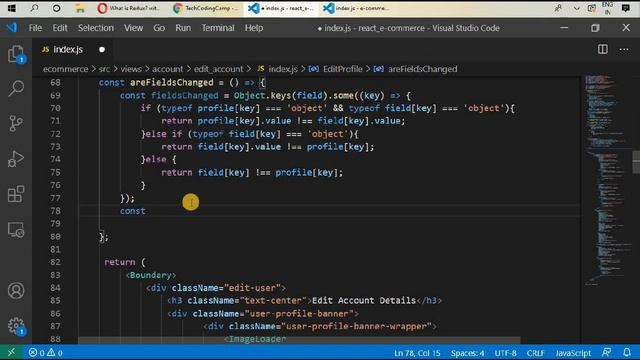Expand 'EditProfile' breadcrumb symbol

click(342, 69)
